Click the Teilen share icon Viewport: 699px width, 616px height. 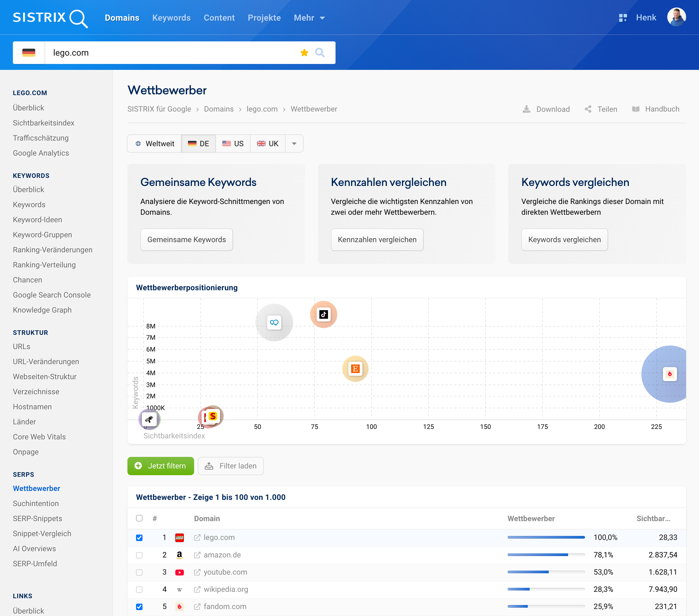pyautogui.click(x=588, y=109)
